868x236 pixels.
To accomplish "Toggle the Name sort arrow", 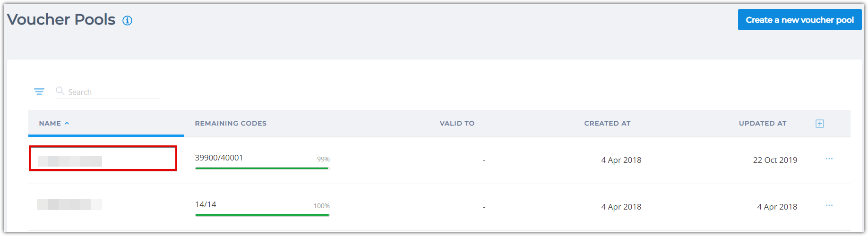I will [67, 123].
